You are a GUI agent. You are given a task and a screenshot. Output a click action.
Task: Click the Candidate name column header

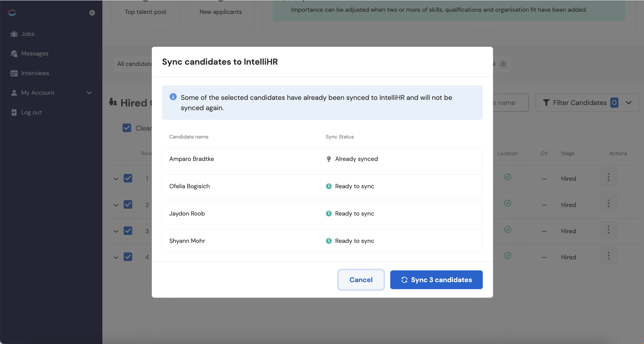pos(189,137)
